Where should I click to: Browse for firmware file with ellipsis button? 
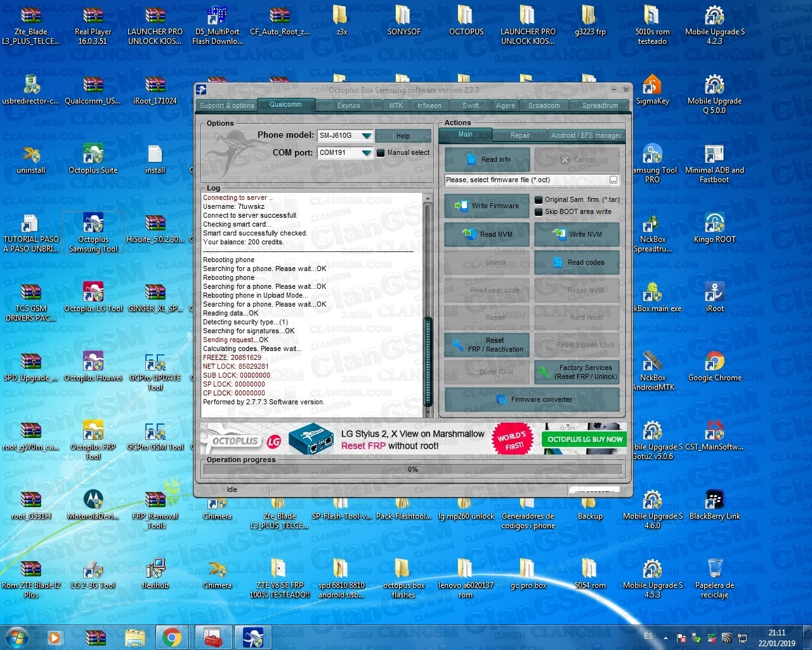click(613, 180)
